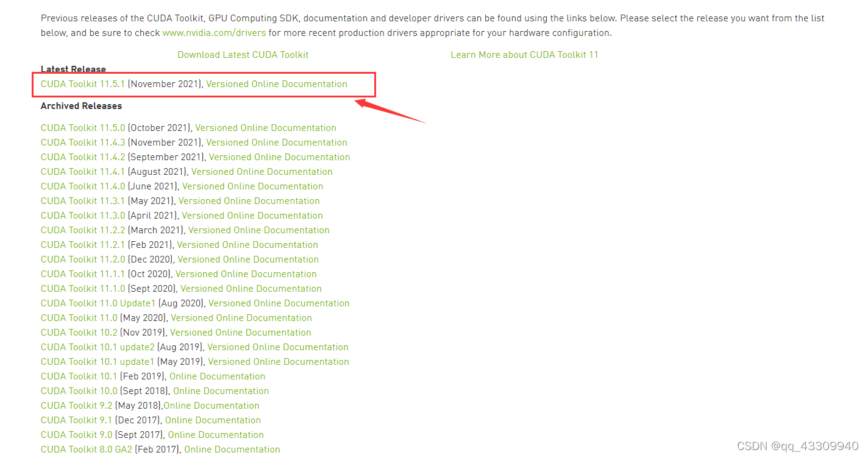The width and height of the screenshot is (868, 458).
Task: Open Versioned Online Documentation for 11.3.1
Action: [x=249, y=201]
